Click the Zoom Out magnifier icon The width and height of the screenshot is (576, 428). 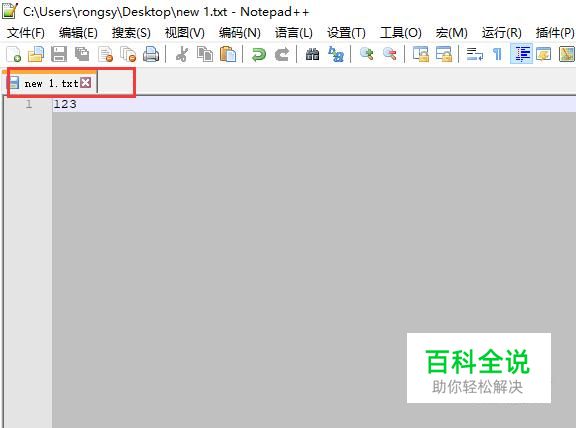coord(390,54)
